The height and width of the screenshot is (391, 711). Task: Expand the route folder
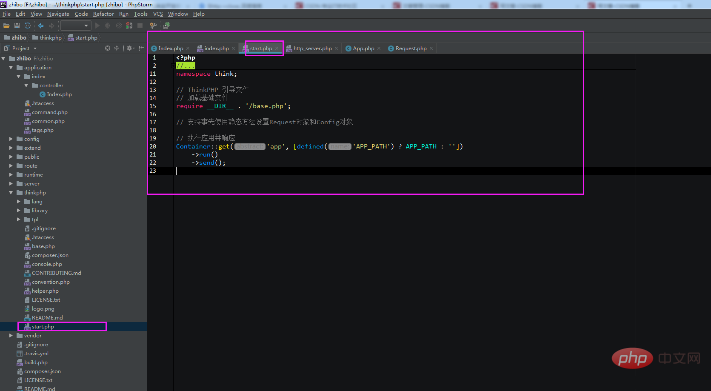point(11,166)
